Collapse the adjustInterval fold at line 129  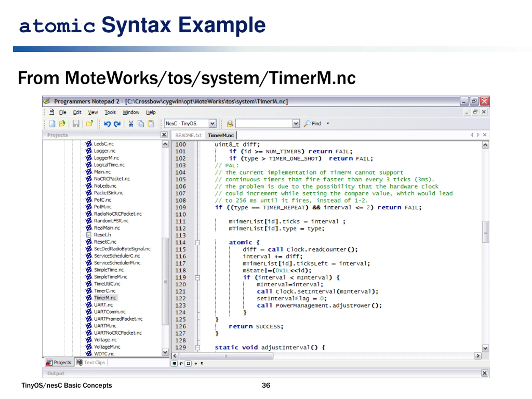click(197, 348)
